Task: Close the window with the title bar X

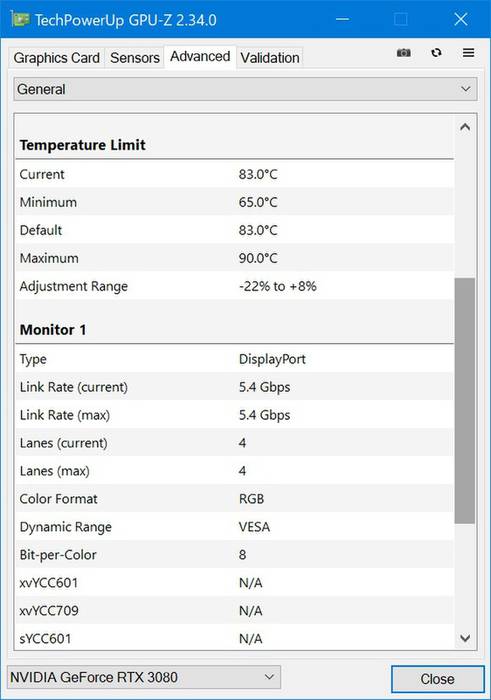Action: click(461, 20)
